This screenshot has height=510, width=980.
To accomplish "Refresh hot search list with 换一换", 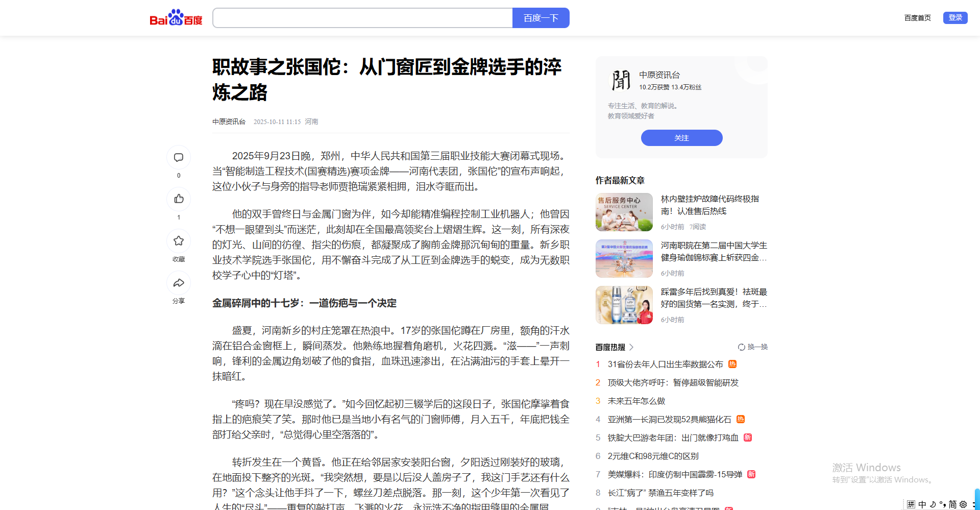I will click(x=753, y=347).
